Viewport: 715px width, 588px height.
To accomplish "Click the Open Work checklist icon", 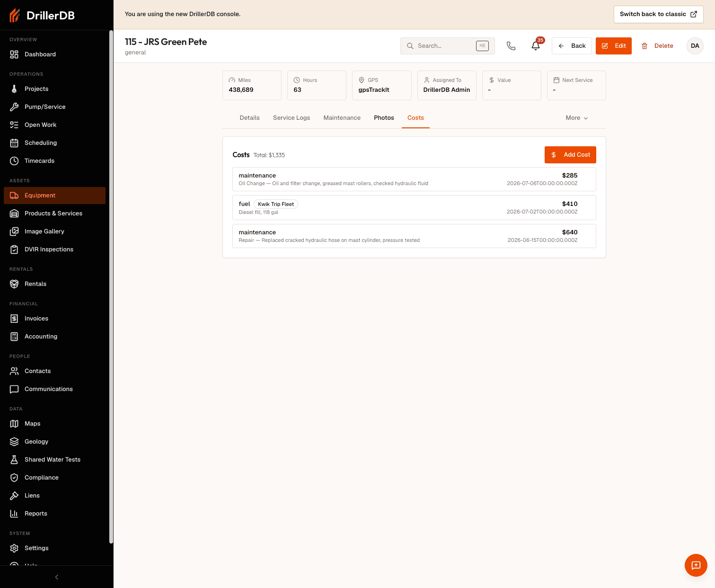I will (14, 125).
